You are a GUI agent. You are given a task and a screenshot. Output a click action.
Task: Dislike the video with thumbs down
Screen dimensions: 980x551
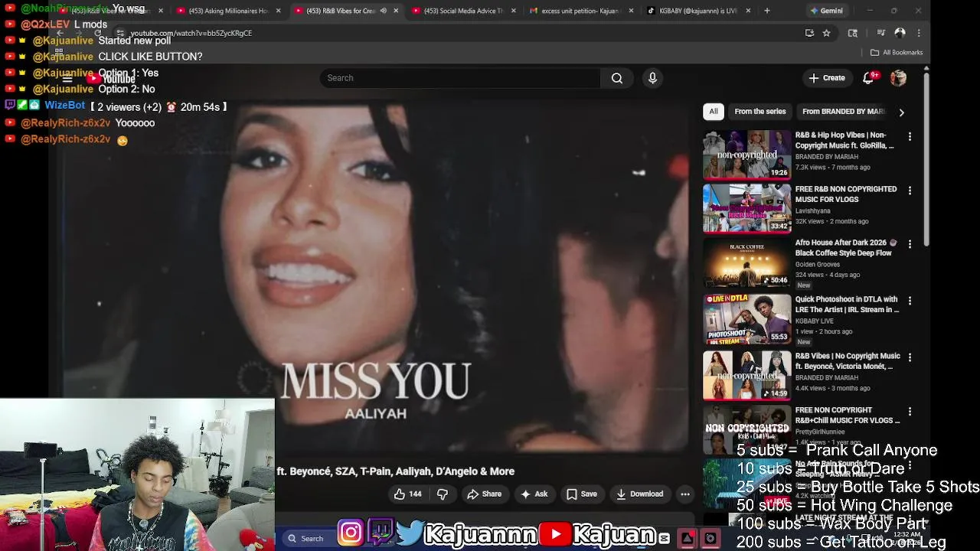coord(442,494)
